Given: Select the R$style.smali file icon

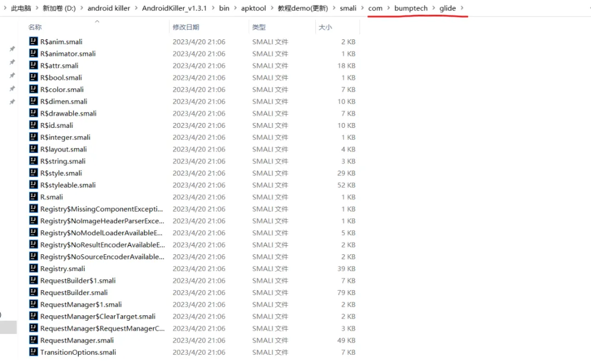Looking at the screenshot, I should (x=33, y=173).
